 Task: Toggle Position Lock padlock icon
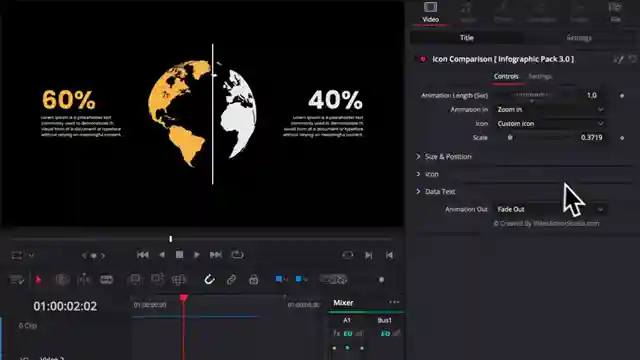pos(253,280)
